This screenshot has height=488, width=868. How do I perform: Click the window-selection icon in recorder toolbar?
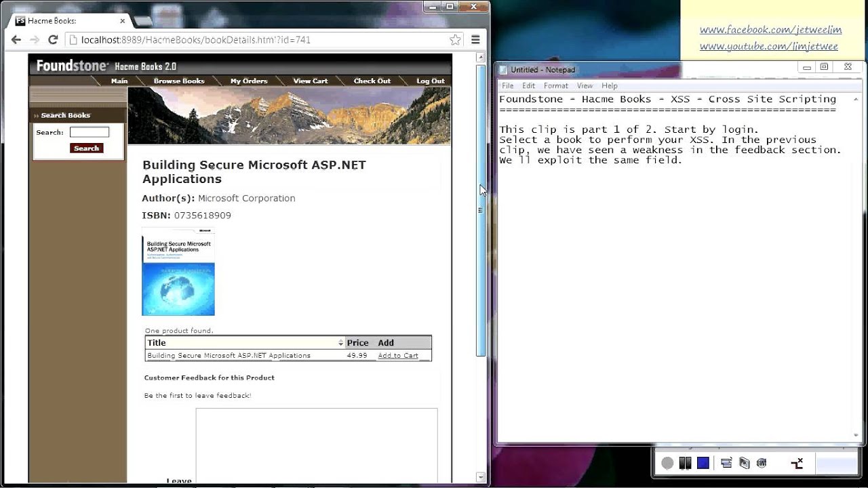726,463
